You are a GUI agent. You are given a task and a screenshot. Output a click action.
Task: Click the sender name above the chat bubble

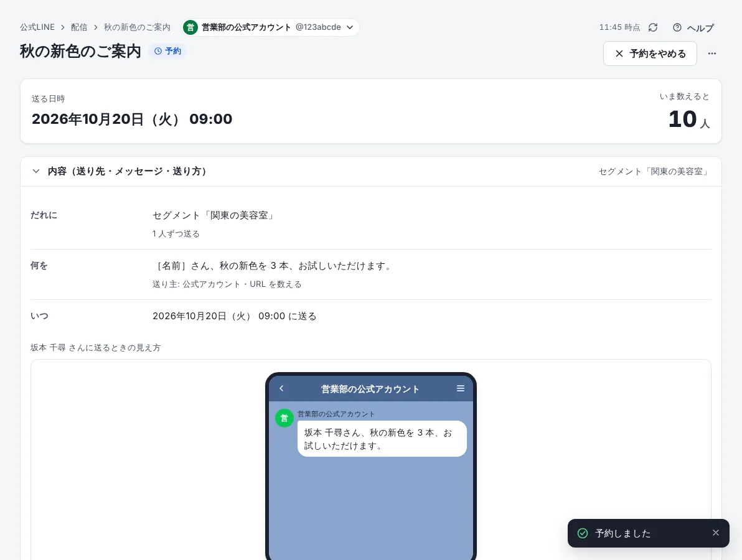point(336,414)
